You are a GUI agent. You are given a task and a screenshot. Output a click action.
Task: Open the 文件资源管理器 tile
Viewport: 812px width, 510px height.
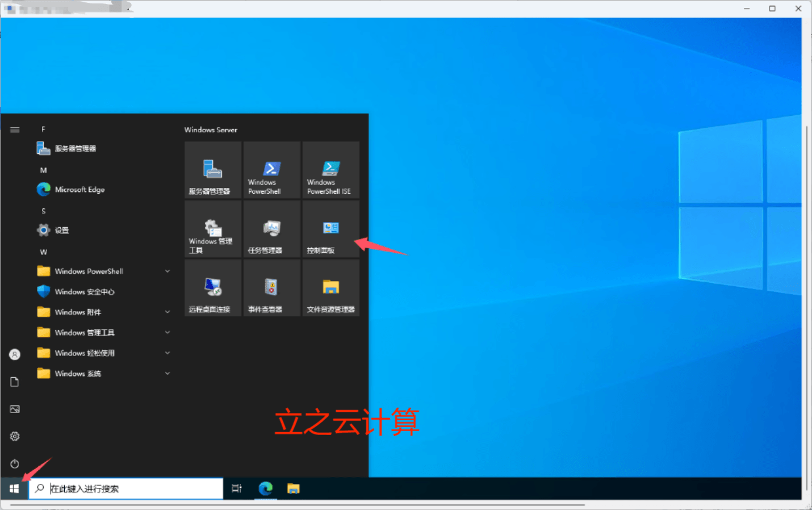coord(331,288)
